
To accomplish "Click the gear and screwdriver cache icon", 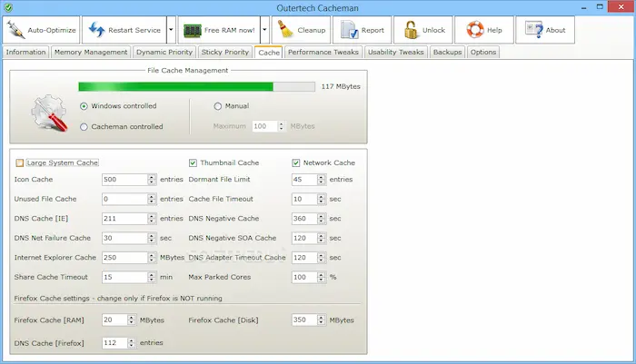I will (49, 113).
